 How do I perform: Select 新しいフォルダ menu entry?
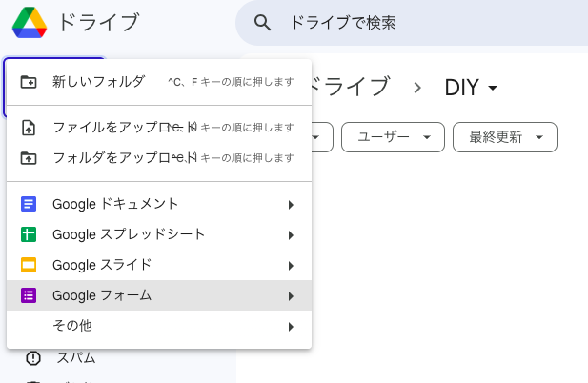pyautogui.click(x=159, y=82)
